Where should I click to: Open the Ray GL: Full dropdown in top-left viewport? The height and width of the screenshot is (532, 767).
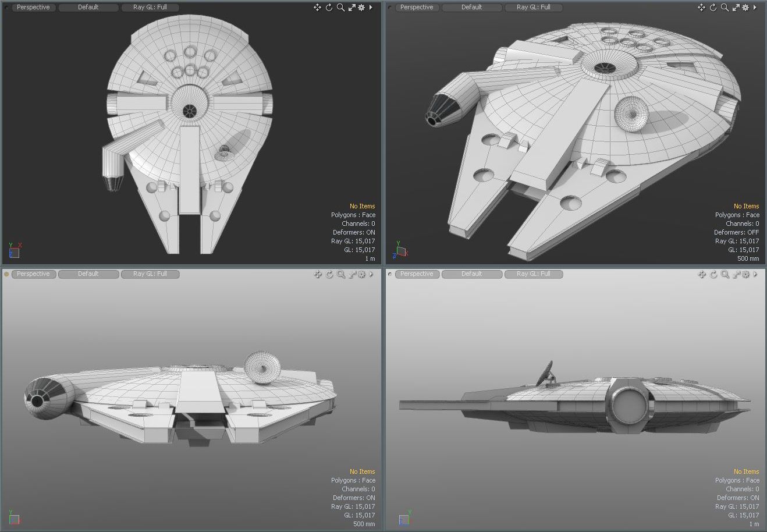click(x=150, y=8)
